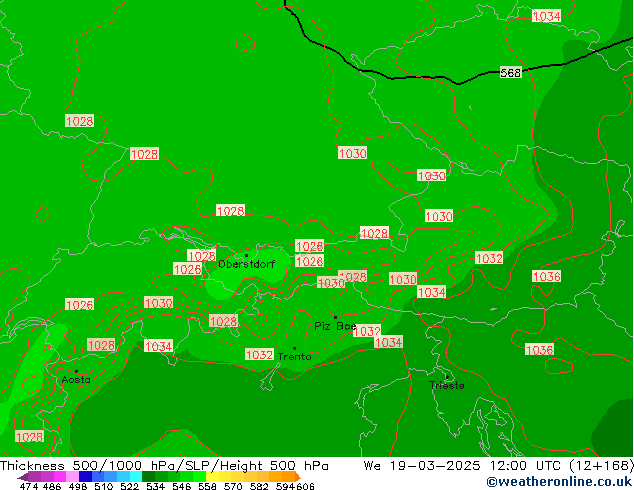Click the Oberstdorf city label

tap(247, 264)
